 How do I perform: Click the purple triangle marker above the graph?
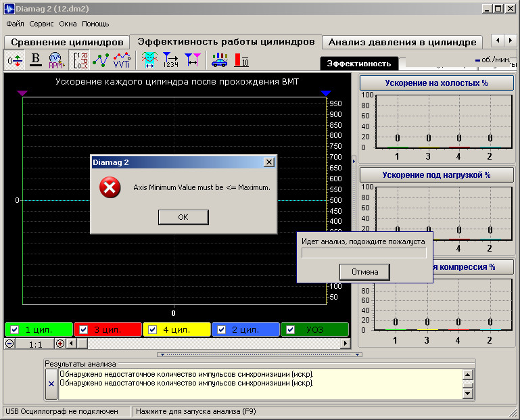tap(22, 93)
